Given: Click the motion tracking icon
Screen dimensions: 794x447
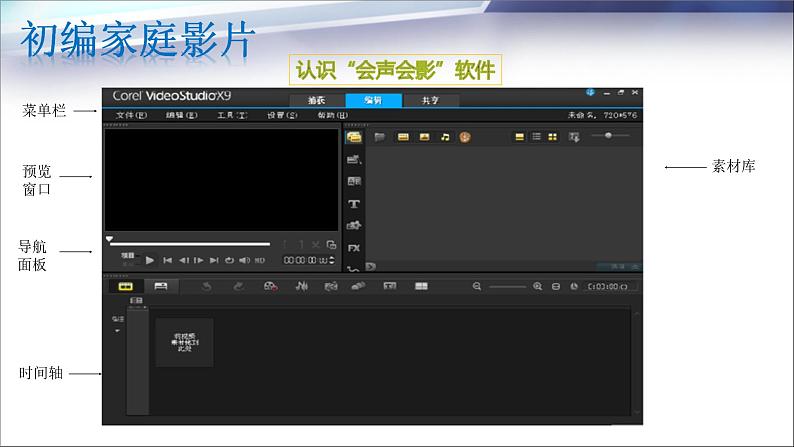Looking at the screenshot, I should [x=359, y=287].
